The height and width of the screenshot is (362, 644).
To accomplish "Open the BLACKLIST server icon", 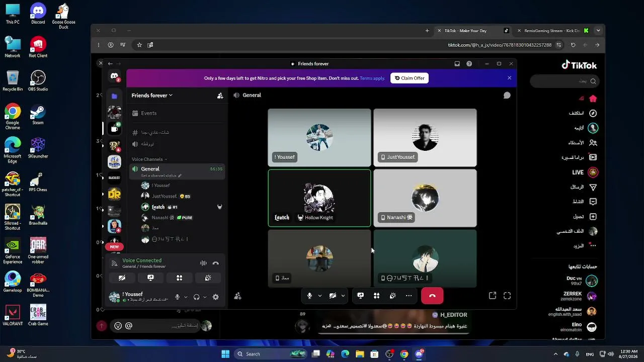I will coord(114,177).
